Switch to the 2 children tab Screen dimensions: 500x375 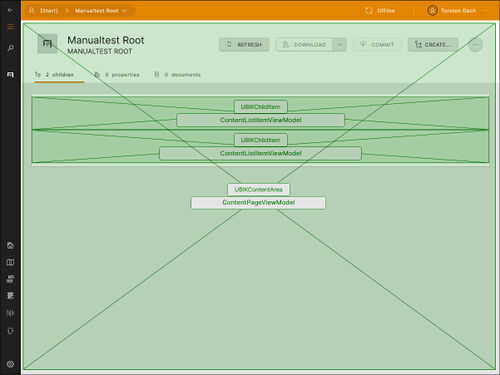[x=59, y=75]
